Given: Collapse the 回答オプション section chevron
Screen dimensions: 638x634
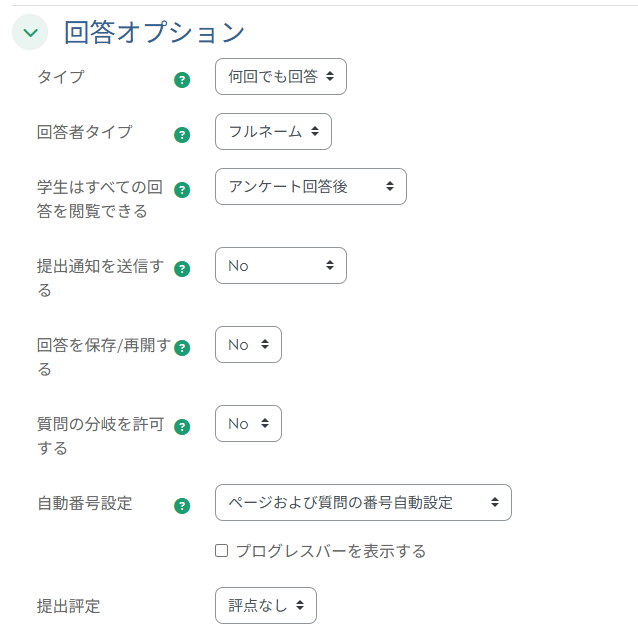Looking at the screenshot, I should (x=30, y=33).
